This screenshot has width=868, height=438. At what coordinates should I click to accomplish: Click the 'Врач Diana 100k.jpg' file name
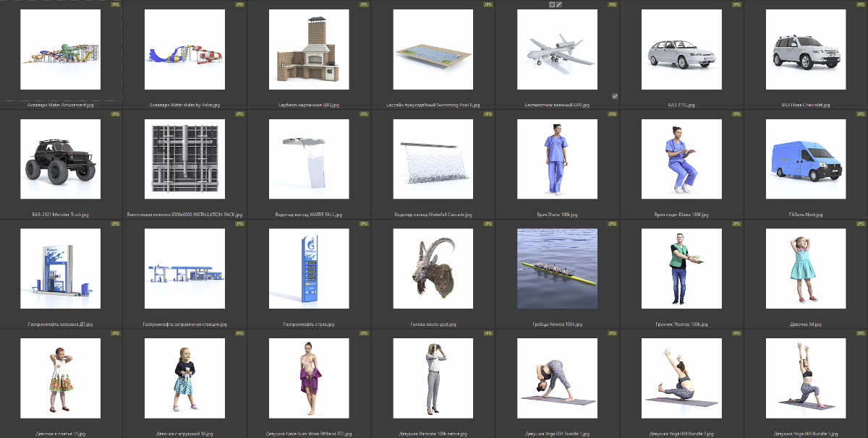point(557,215)
